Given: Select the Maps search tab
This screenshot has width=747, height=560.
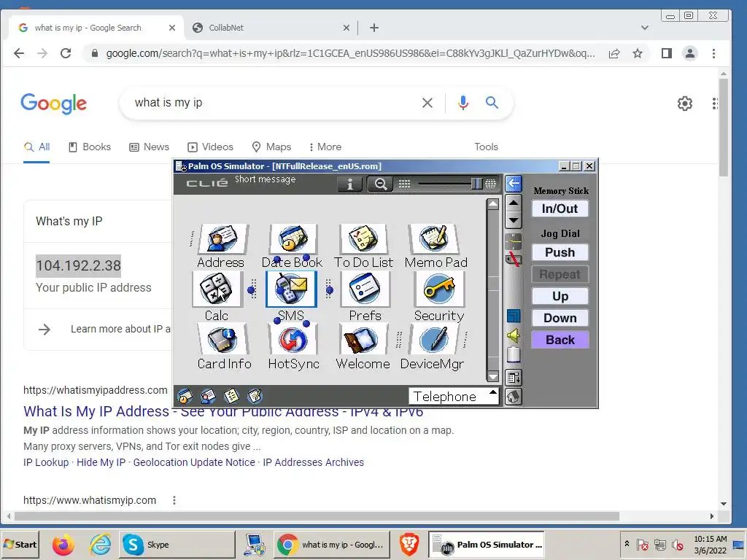Looking at the screenshot, I should click(x=271, y=147).
